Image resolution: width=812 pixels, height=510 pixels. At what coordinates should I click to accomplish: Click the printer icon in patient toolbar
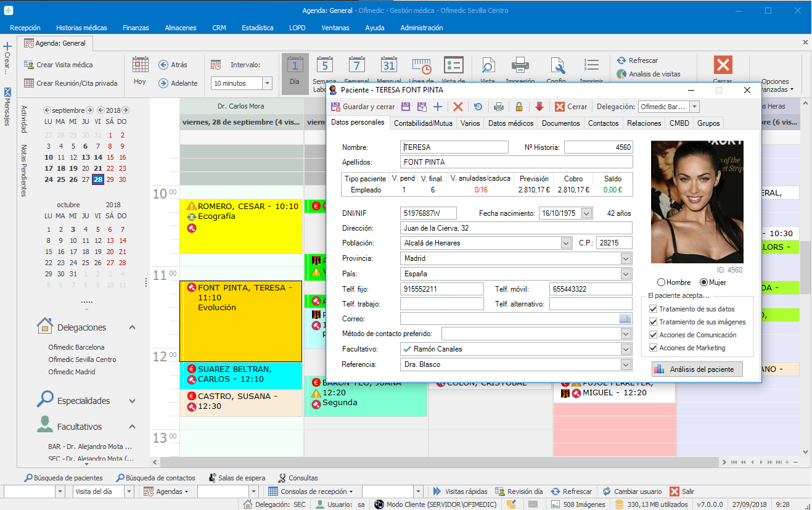[x=499, y=107]
